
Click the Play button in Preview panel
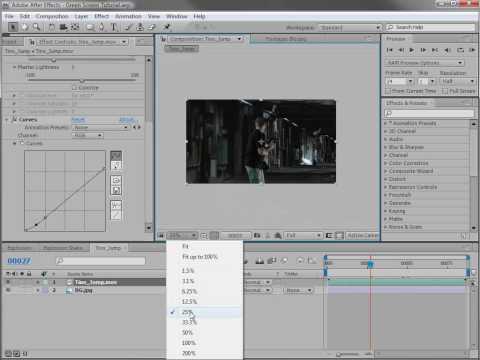[412, 50]
